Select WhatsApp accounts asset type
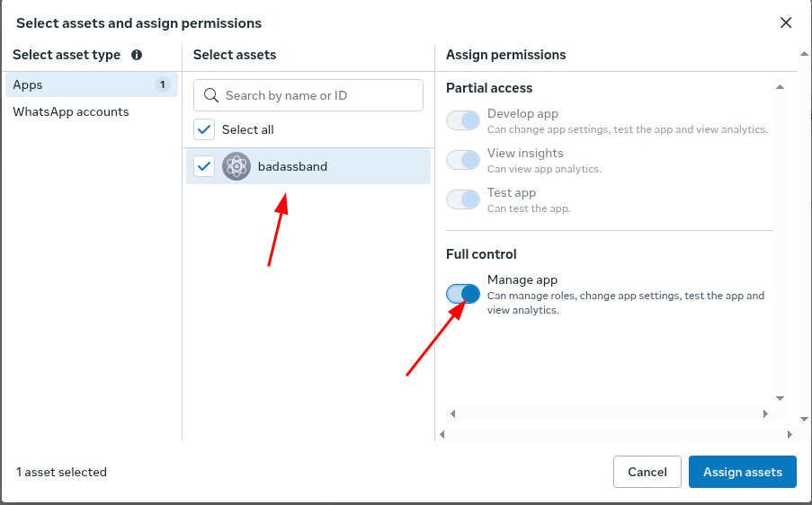The height and width of the screenshot is (505, 812). point(71,112)
